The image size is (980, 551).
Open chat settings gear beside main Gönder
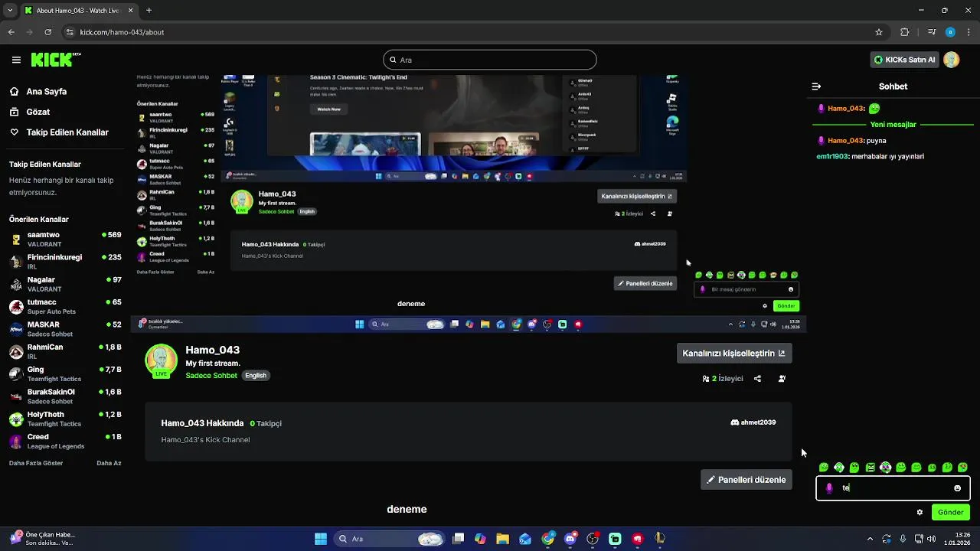pos(920,512)
